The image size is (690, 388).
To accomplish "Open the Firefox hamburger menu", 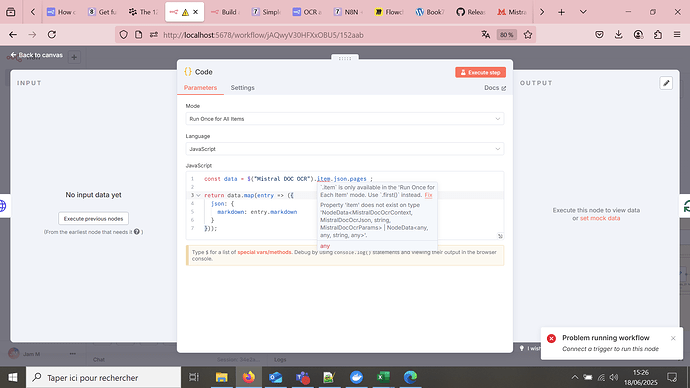I will 677,35.
